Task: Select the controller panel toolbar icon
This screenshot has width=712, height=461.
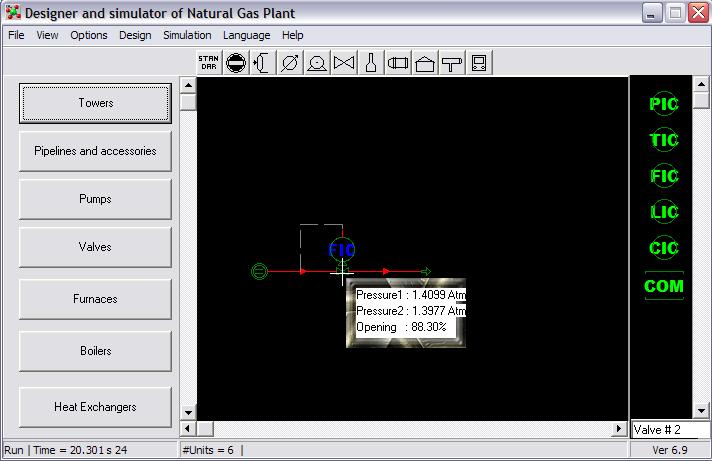Action: (479, 63)
